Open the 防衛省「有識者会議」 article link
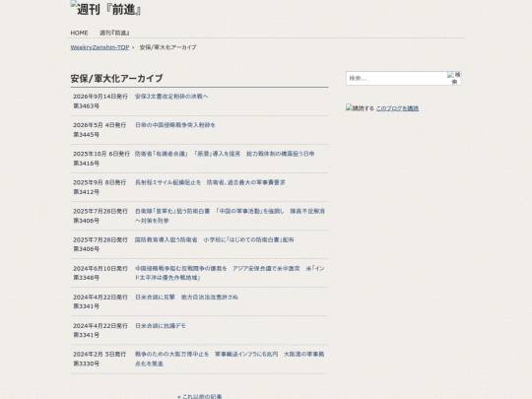The width and height of the screenshot is (532, 399). 225,154
